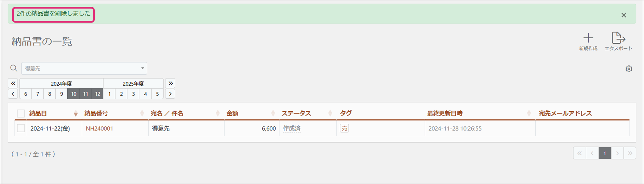Viewport: 644px width, 184px height.
Task: Click the search magnifier icon
Action: (x=14, y=68)
